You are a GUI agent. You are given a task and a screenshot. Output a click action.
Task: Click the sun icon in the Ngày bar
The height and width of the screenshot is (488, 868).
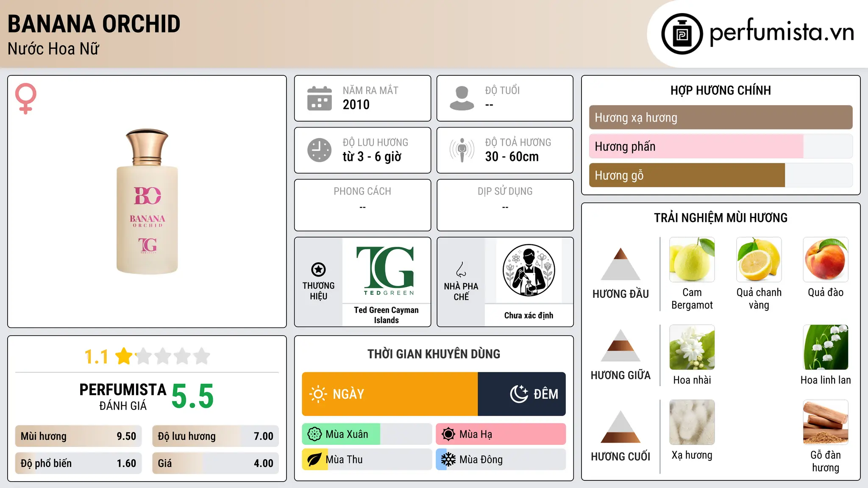tap(318, 394)
